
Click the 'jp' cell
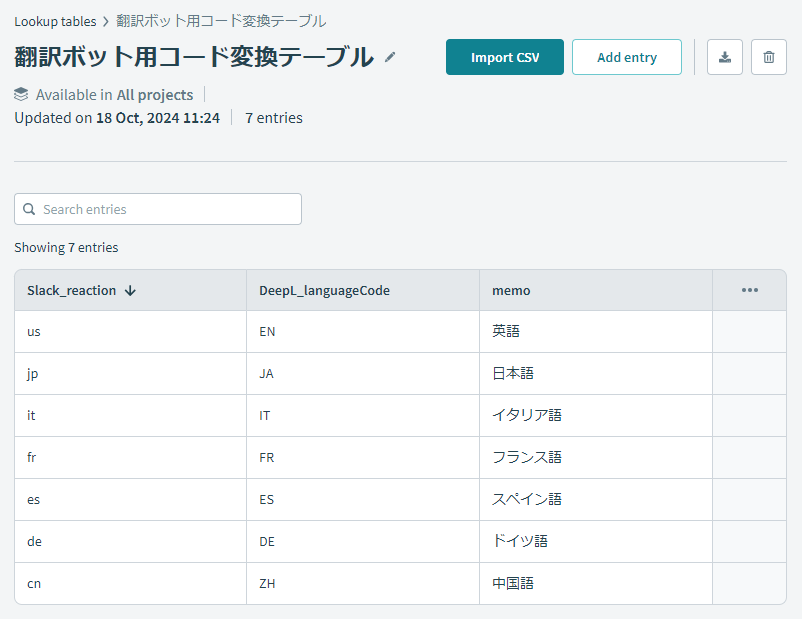(x=130, y=373)
